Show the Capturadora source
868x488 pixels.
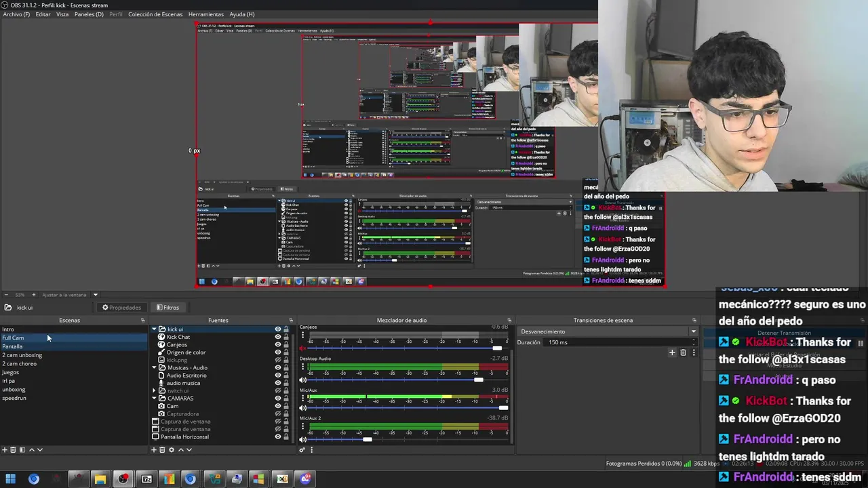tap(277, 413)
